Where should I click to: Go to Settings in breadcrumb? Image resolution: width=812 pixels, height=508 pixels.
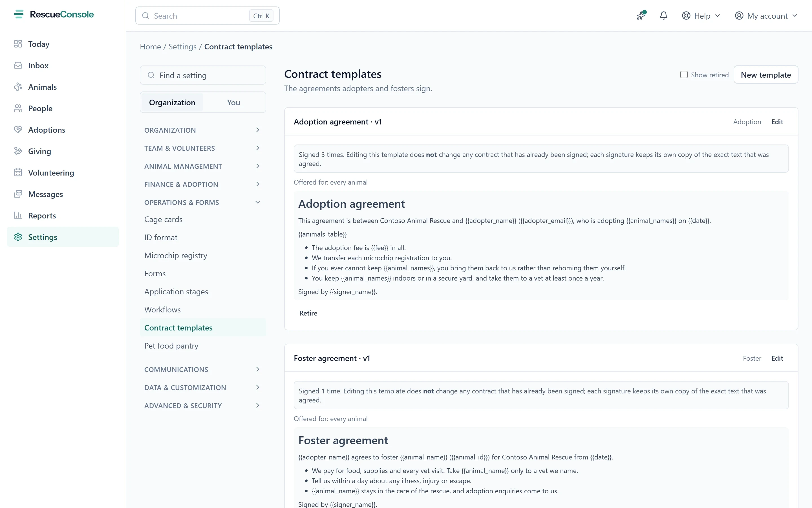182,47
